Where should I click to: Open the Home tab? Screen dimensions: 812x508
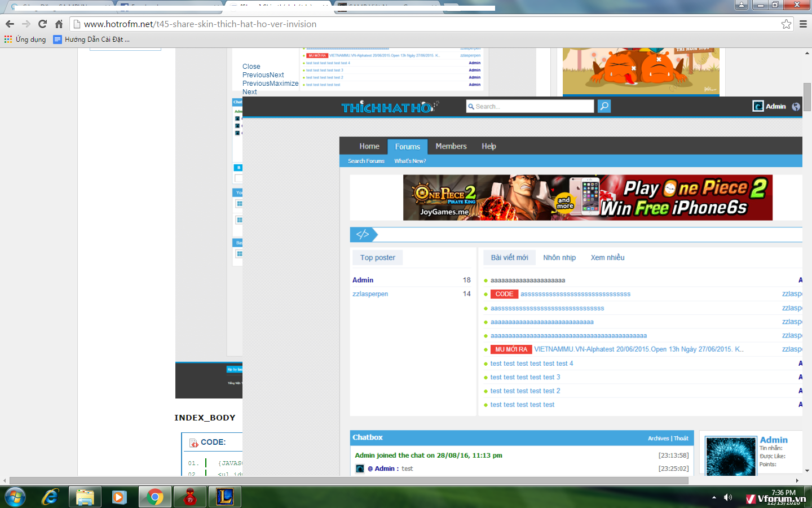(369, 146)
